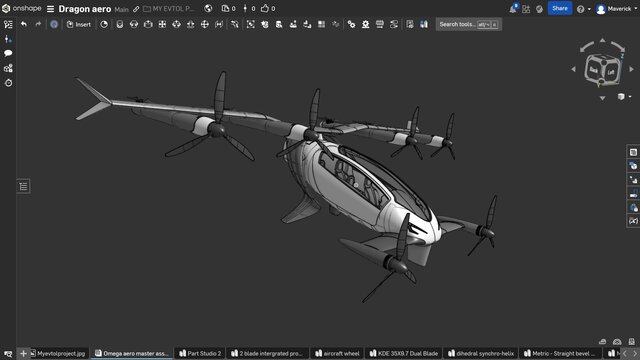The image size is (640, 360).
Task: Select the Linear relation tool
Action: pos(394,24)
